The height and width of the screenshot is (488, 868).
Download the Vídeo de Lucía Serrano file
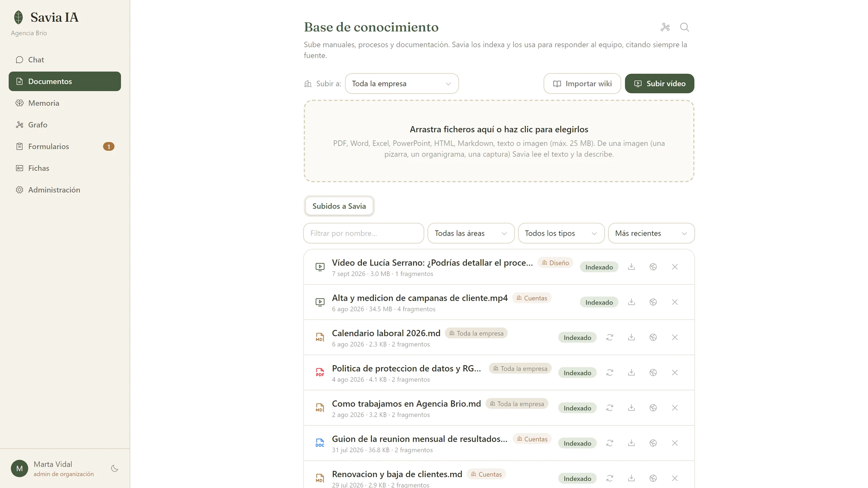[x=631, y=267]
